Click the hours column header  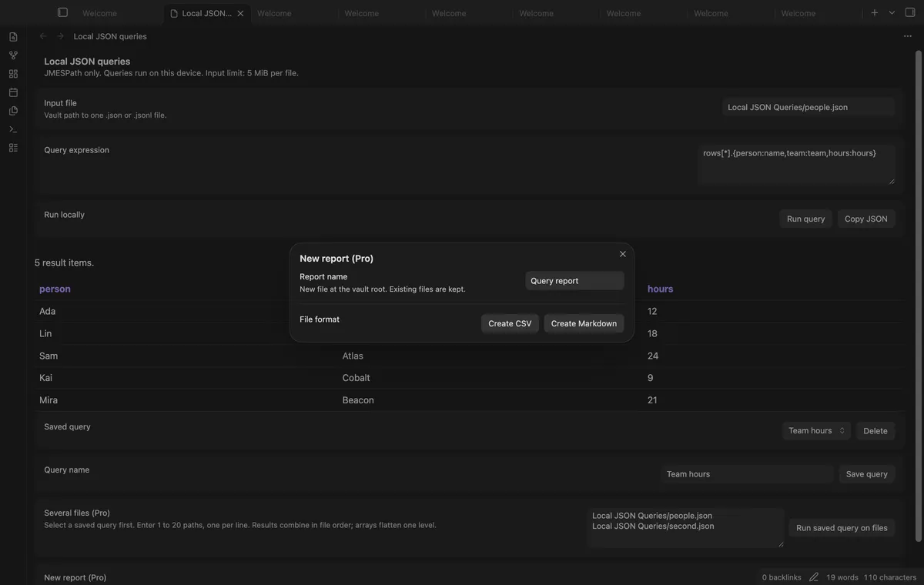click(660, 289)
